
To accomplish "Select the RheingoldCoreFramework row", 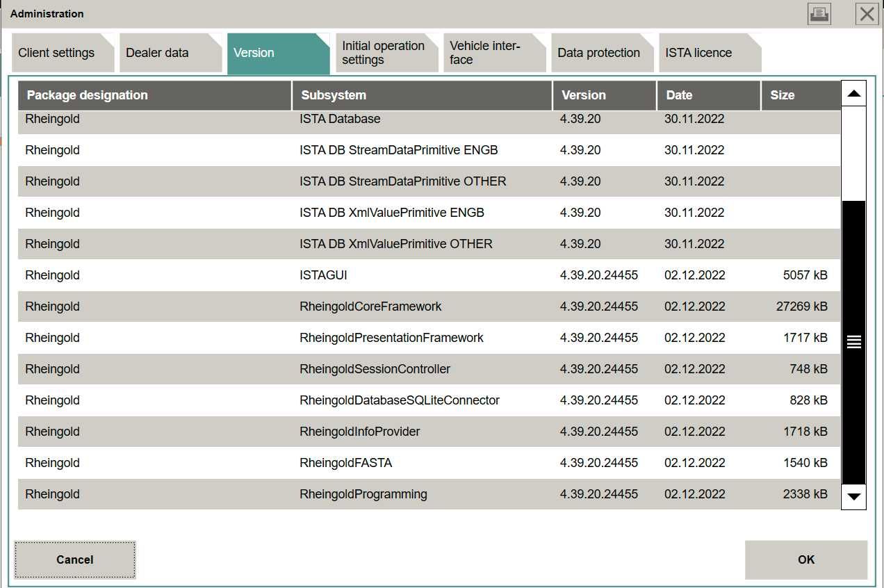I will [x=429, y=307].
